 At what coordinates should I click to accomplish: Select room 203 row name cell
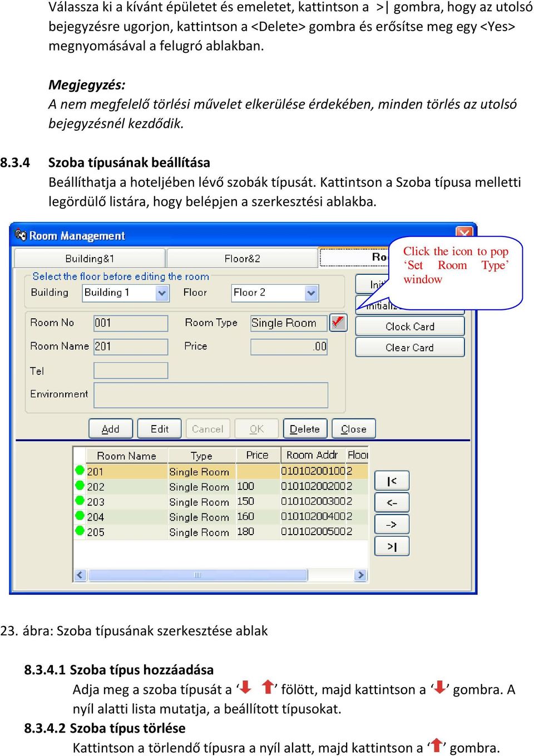126,502
